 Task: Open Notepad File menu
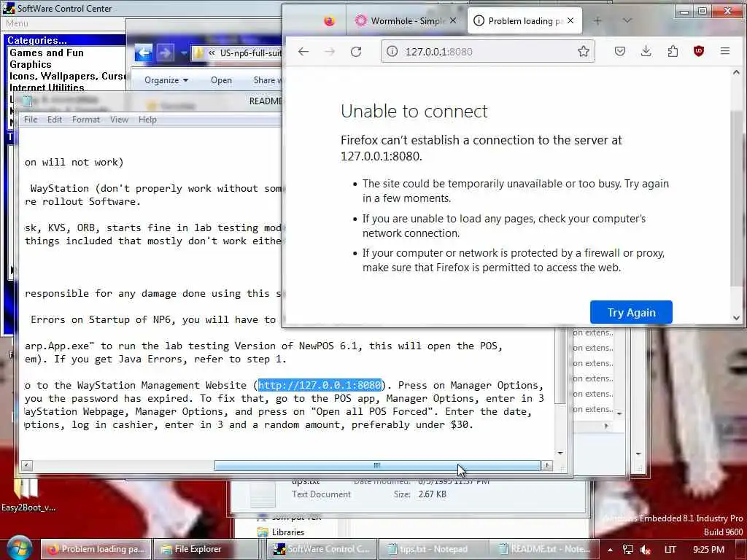[31, 120]
